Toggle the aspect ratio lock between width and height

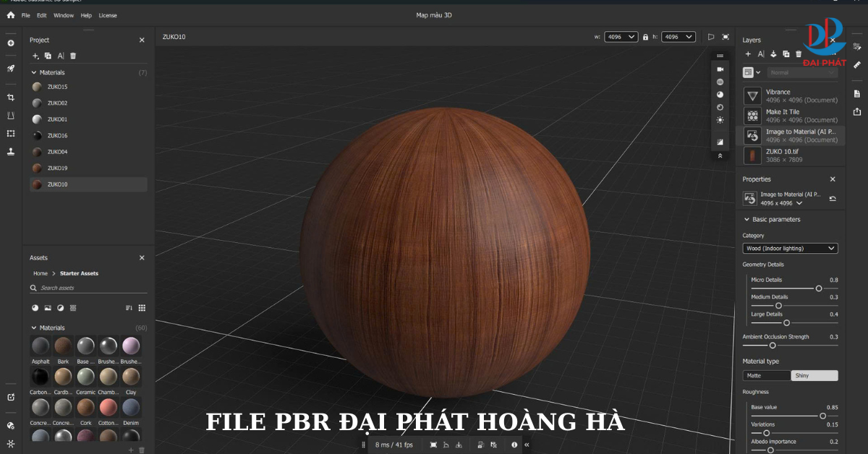[645, 36]
